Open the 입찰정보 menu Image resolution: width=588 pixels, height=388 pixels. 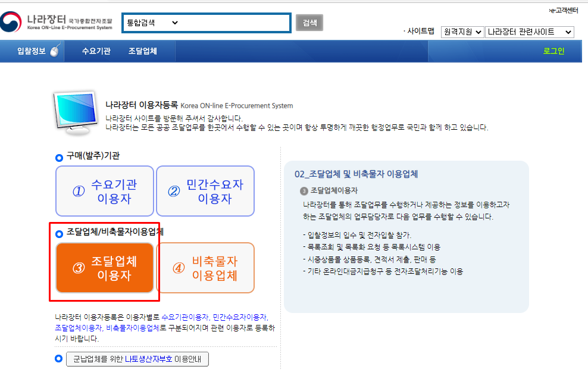32,51
